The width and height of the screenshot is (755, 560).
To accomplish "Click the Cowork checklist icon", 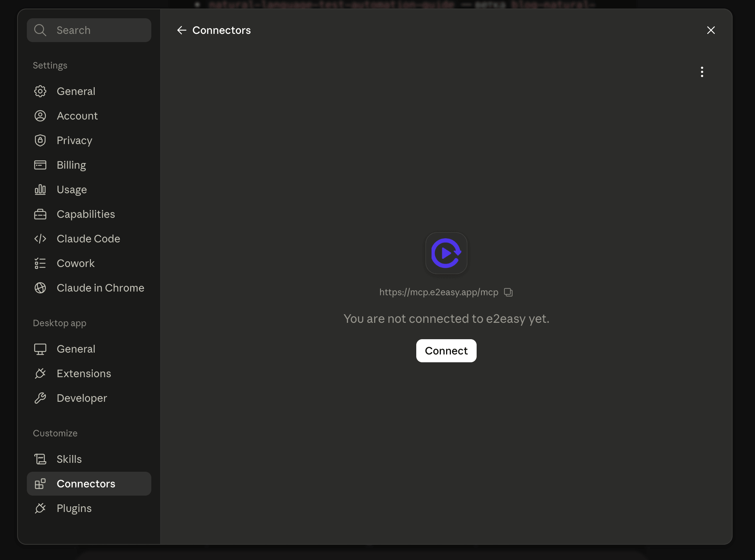I will [40, 263].
